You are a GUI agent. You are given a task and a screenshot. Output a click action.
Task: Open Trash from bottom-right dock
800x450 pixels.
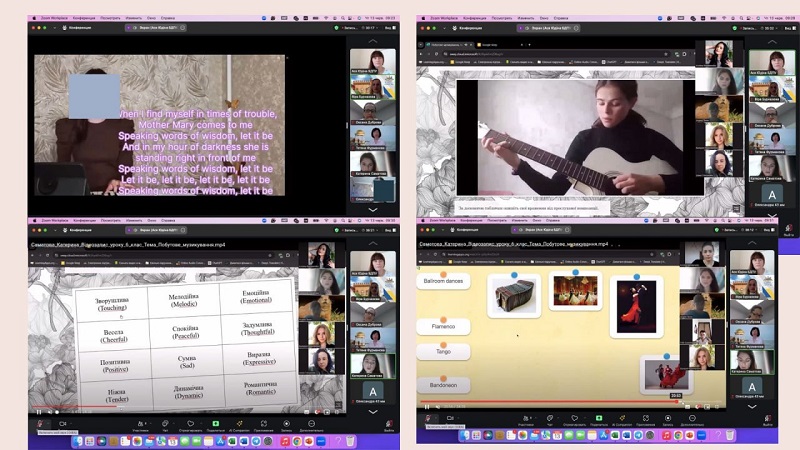(730, 436)
